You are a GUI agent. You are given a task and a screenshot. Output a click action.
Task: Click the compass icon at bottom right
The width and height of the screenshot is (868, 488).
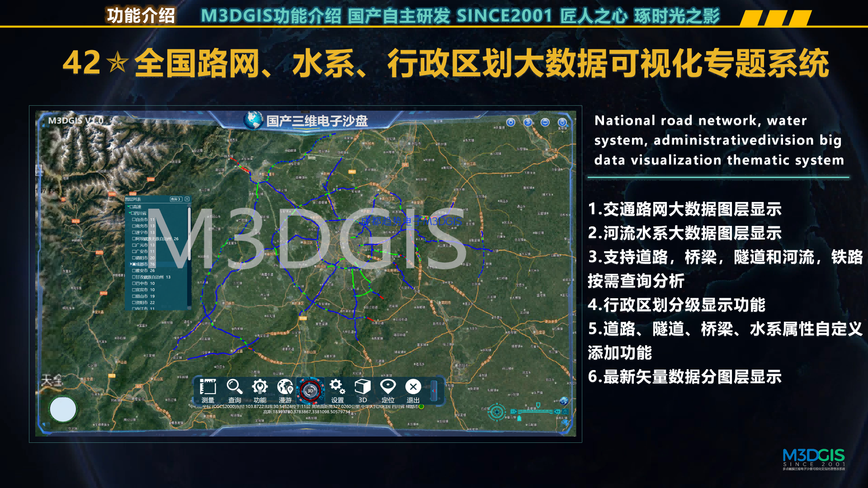pos(497,412)
